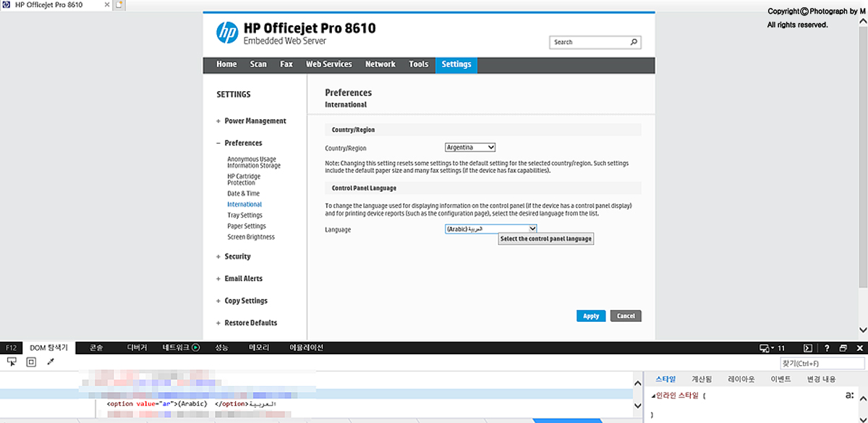Image resolution: width=868 pixels, height=423 pixels.
Task: Switch to 에뮬레이션 tab in DevTools
Action: [306, 348]
